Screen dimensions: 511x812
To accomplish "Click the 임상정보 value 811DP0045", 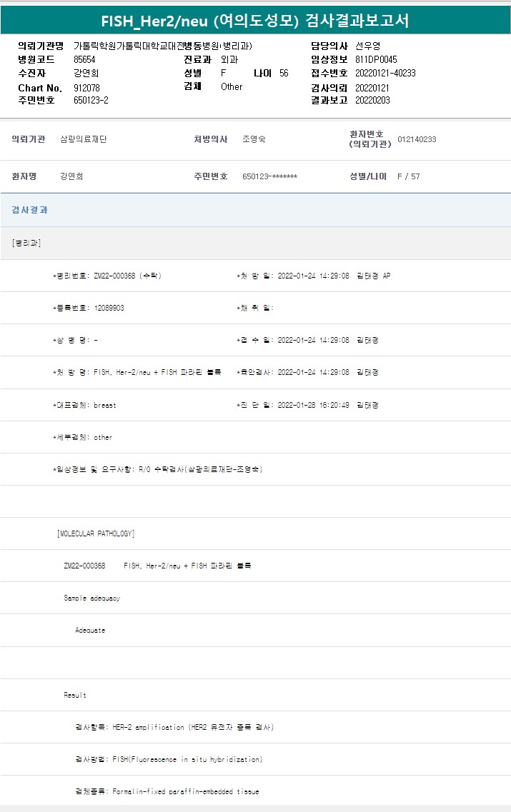I will point(376,59).
